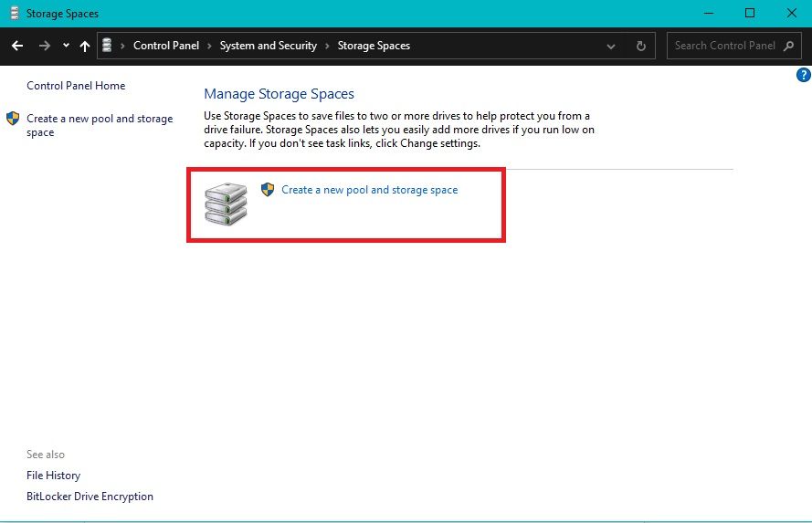Go back using the back arrow
This screenshot has height=523, width=812.
click(x=17, y=46)
